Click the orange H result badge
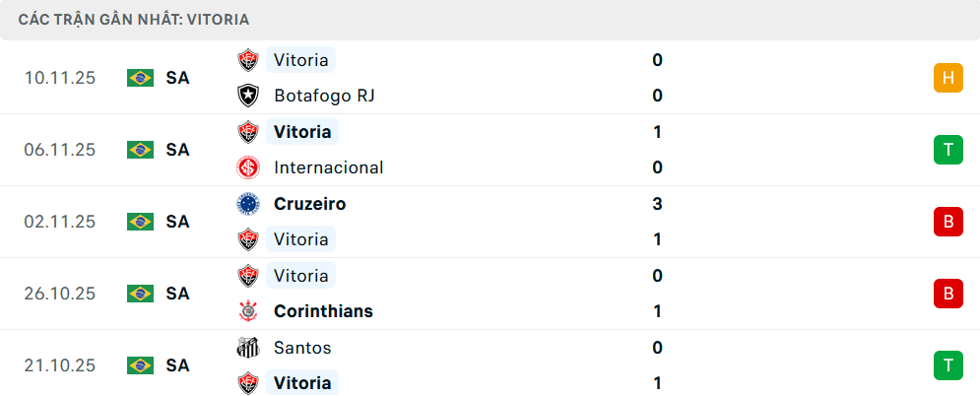 click(x=947, y=78)
